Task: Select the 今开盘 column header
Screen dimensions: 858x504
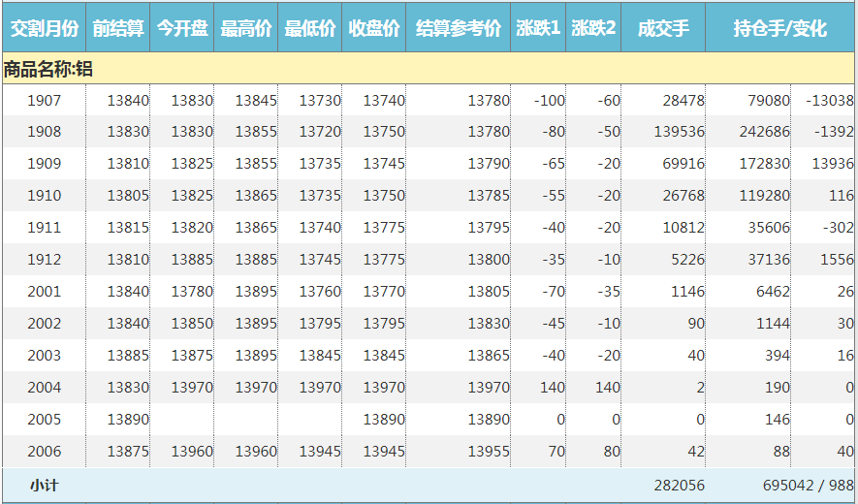Action: click(x=182, y=28)
